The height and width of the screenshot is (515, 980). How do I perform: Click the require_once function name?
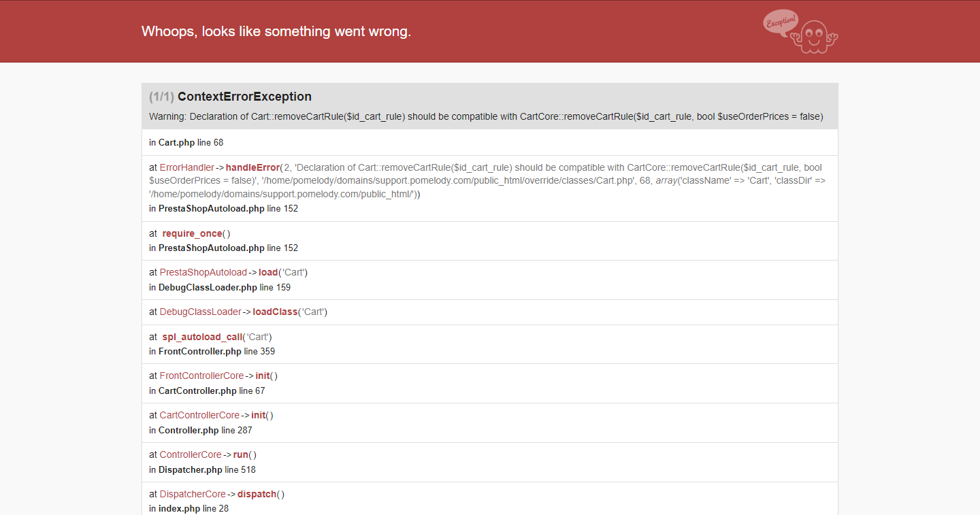coord(192,233)
